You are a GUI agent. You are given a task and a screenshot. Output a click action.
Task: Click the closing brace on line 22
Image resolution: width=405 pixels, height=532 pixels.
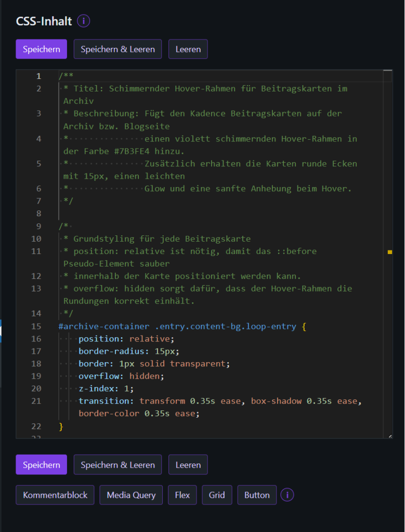click(61, 426)
